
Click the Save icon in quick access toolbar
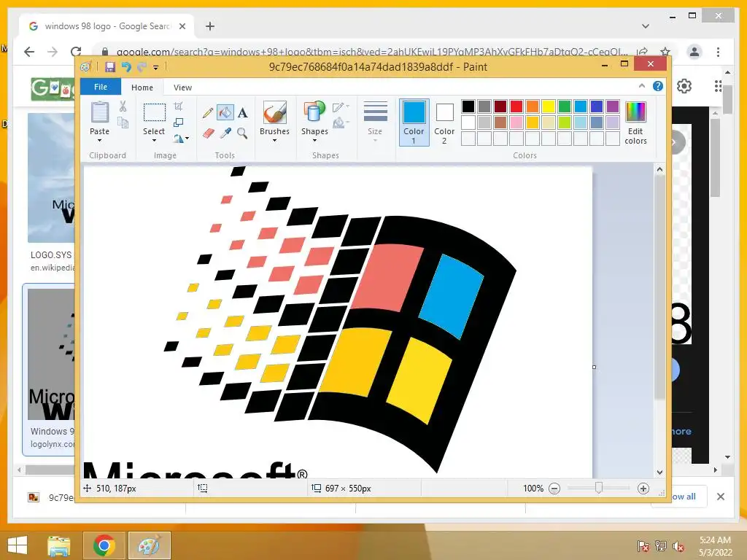(x=110, y=66)
